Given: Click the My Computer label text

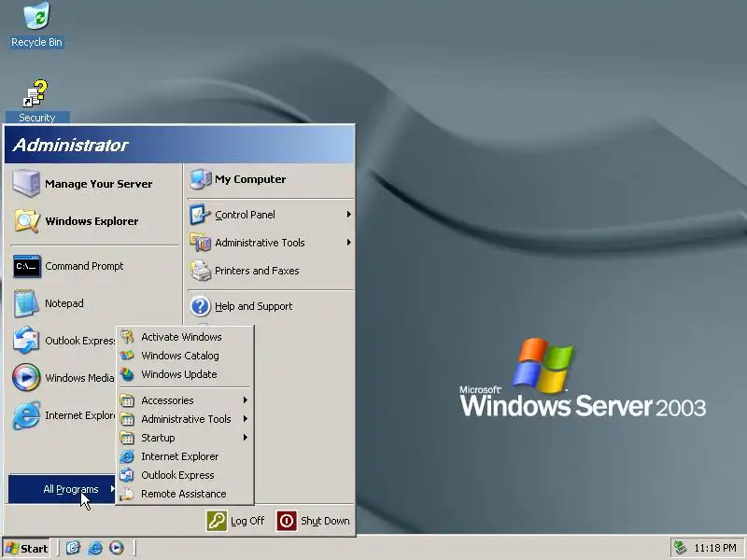Looking at the screenshot, I should [250, 179].
